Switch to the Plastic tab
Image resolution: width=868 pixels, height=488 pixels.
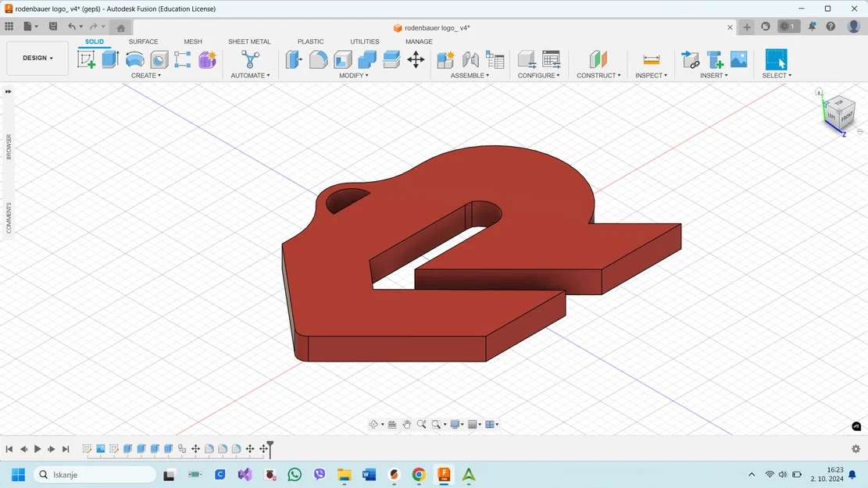click(x=310, y=41)
